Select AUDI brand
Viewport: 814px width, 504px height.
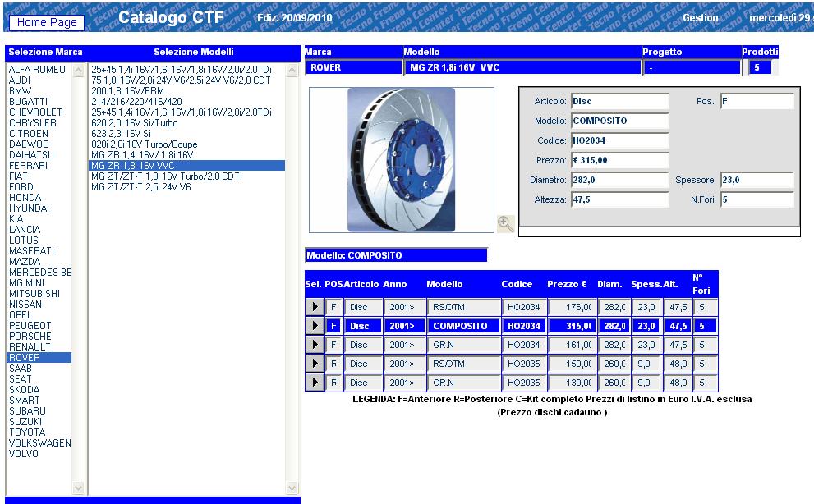click(x=20, y=80)
